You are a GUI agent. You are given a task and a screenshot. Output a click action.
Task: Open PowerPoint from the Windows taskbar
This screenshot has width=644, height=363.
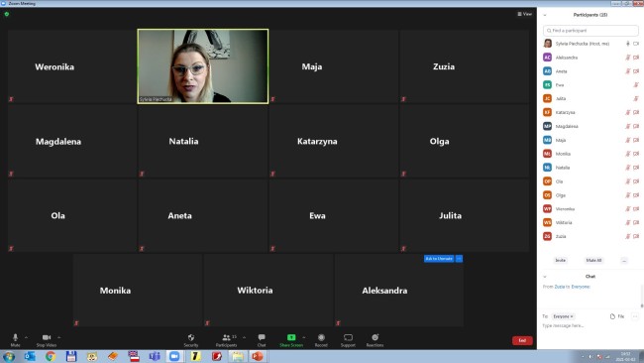[258, 356]
